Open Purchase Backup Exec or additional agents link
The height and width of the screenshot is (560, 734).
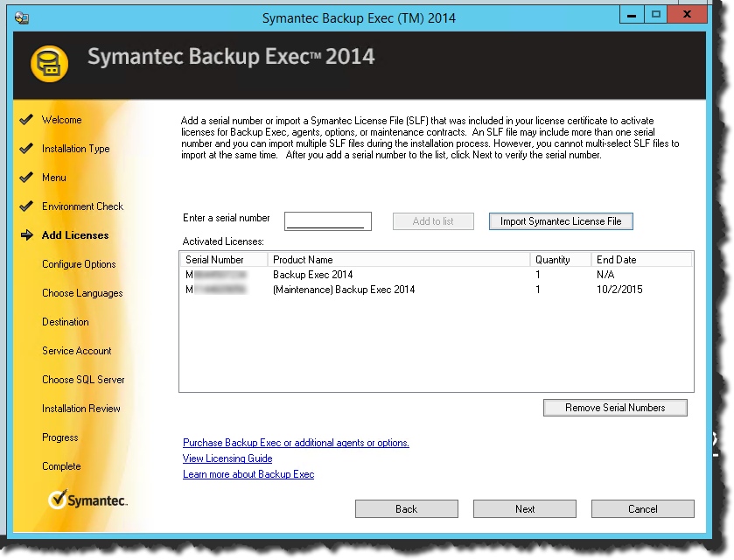pyautogui.click(x=296, y=443)
